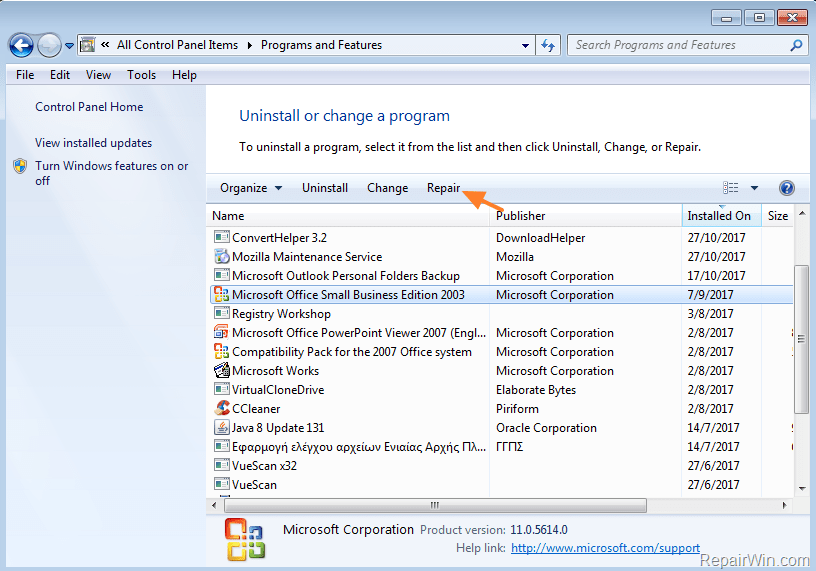Select the VueScan x32 icon
The height and width of the screenshot is (571, 816).
(x=222, y=465)
